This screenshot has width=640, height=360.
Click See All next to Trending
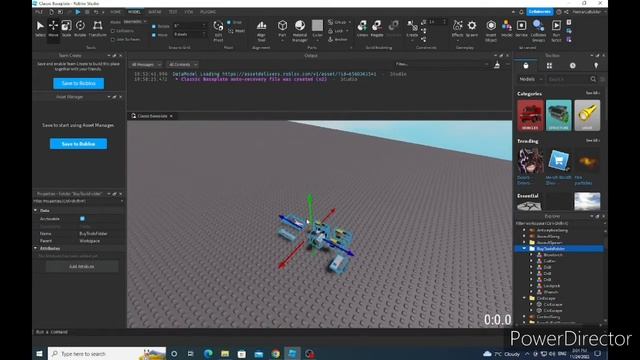tap(592, 140)
